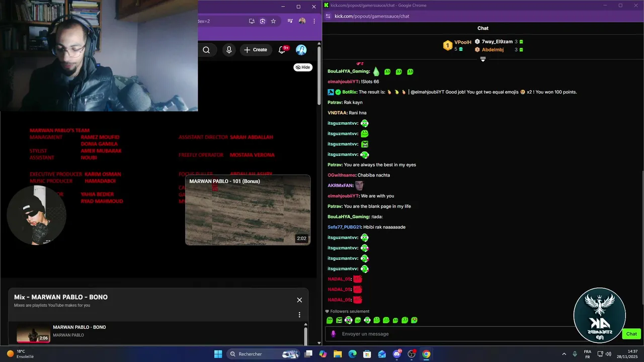Screen dimensions: 644x362
Task: Select third emote with headphones in emote bar
Action: coord(348,320)
